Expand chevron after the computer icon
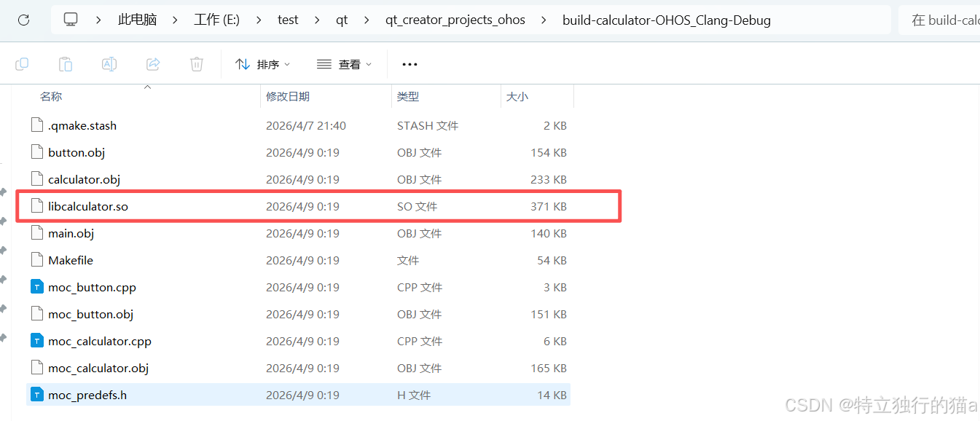Screen dimensions: 980x421 98,20
